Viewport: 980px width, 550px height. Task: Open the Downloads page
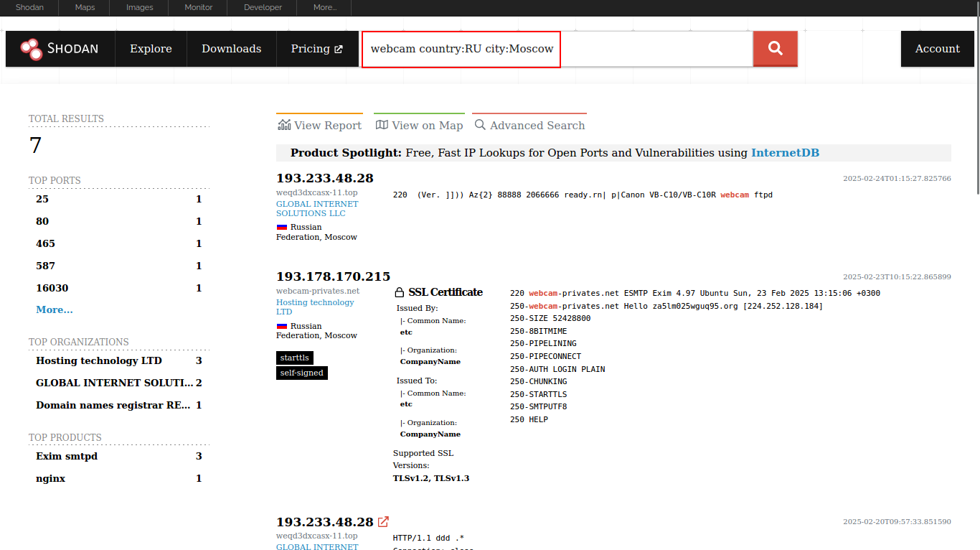[231, 49]
